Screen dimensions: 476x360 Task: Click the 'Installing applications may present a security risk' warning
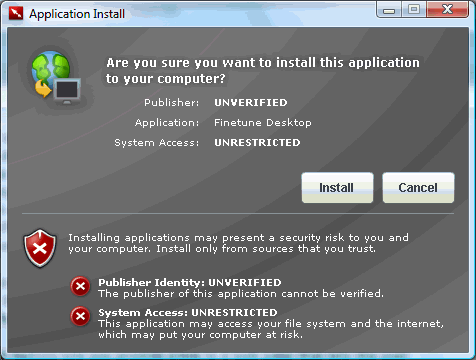[x=238, y=243]
